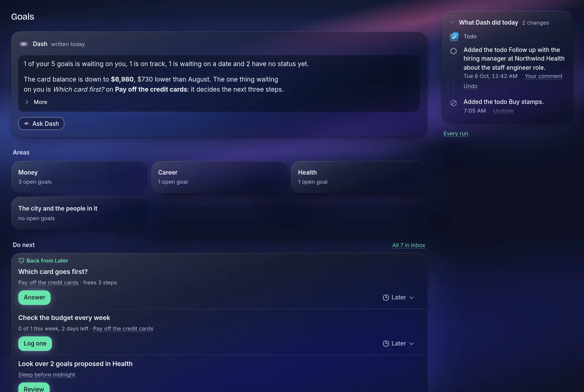Open the Later dropdown for Check the budget

coord(398,344)
